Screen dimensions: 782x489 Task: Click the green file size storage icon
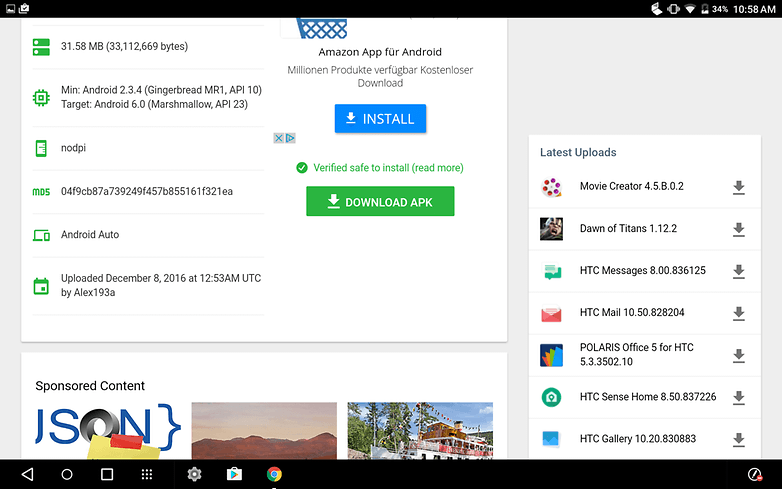pyautogui.click(x=41, y=47)
